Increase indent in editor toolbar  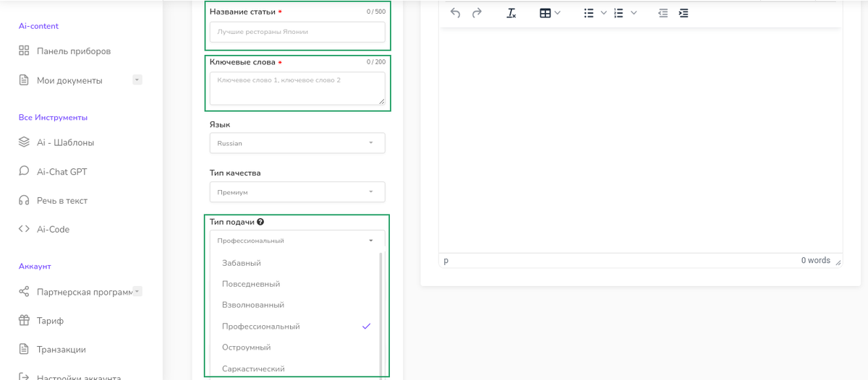tap(684, 13)
